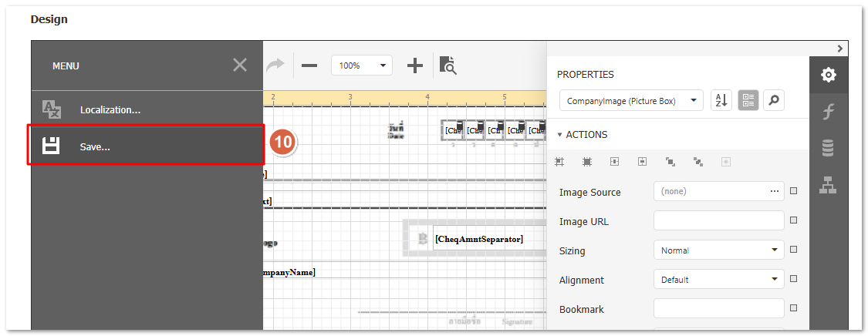Image resolution: width=868 pixels, height=336 pixels.
Task: Click the redo arrow in toolbar
Action: [275, 66]
